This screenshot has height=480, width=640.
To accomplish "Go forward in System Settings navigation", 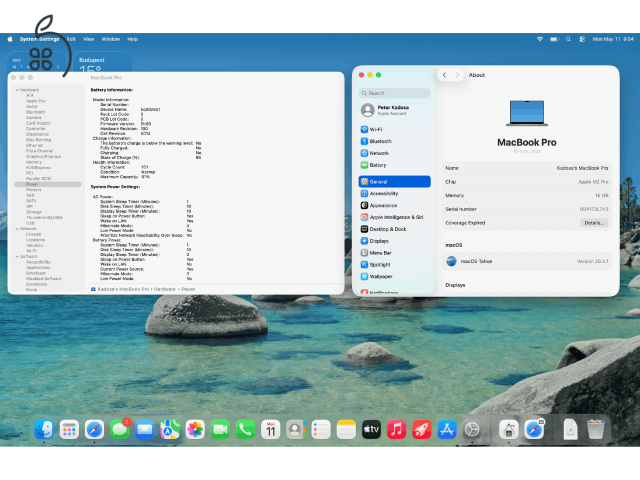I will click(x=458, y=75).
